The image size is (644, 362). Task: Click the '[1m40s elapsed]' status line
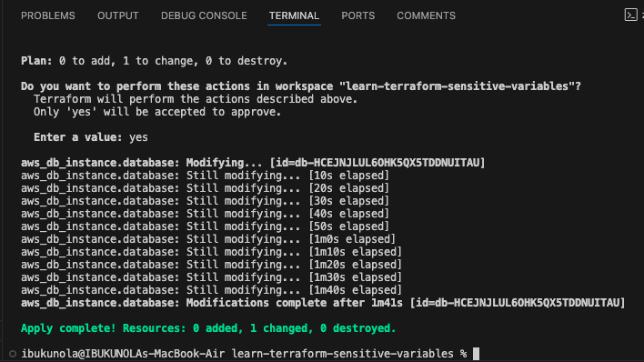coord(212,290)
